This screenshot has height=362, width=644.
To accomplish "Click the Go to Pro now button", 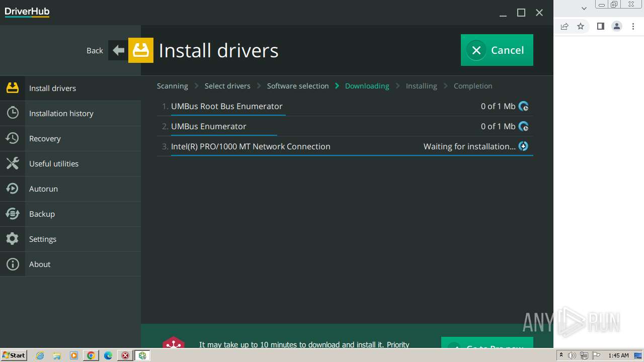I will tap(487, 342).
